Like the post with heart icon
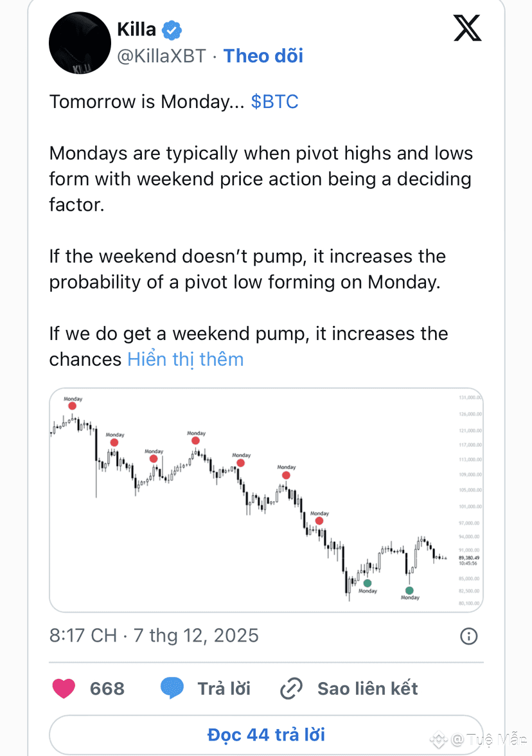Screen dimensions: 532x756 (x=64, y=688)
